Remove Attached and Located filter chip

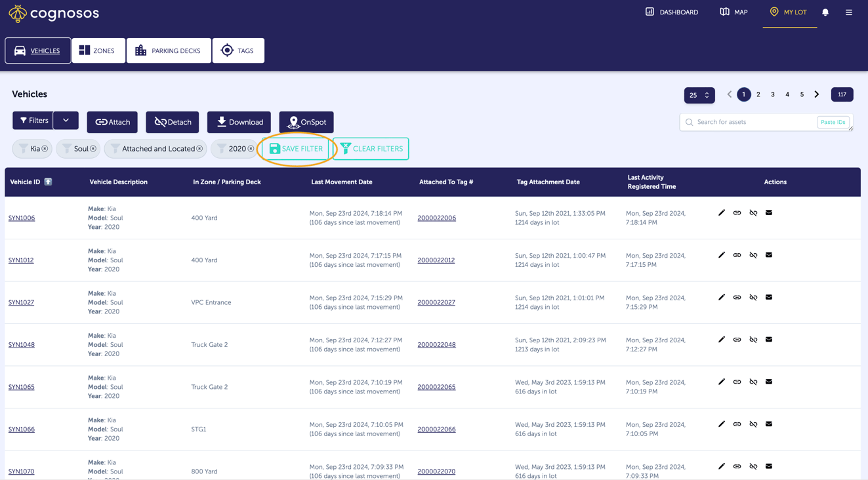pos(199,149)
